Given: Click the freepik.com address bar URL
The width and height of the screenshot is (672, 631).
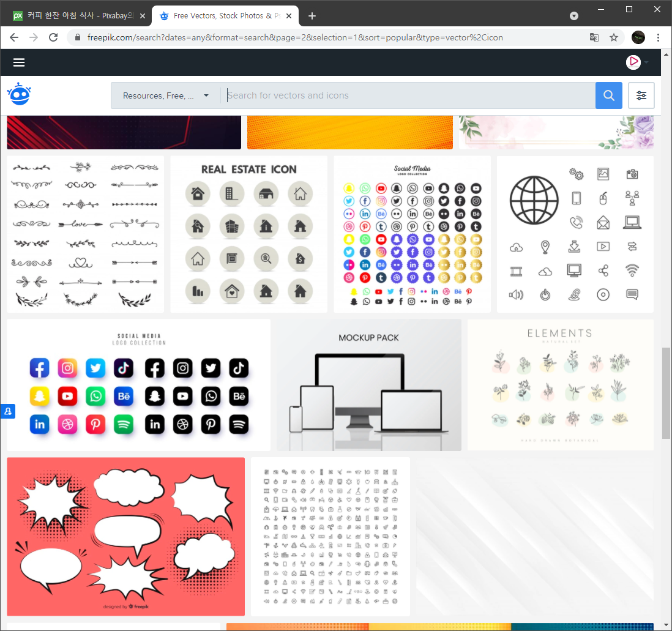Looking at the screenshot, I should (295, 37).
